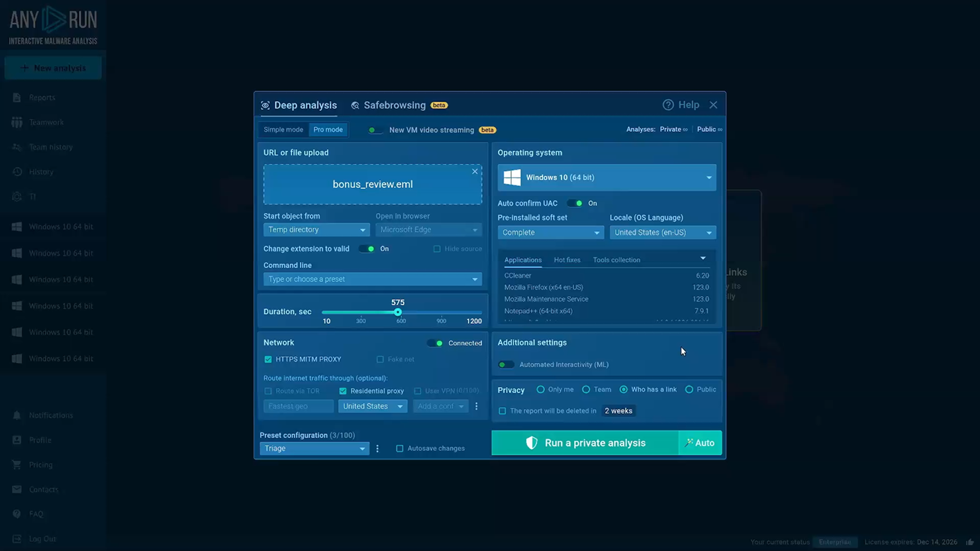Image resolution: width=980 pixels, height=551 pixels.
Task: Click the Help question mark icon
Action: pyautogui.click(x=668, y=105)
